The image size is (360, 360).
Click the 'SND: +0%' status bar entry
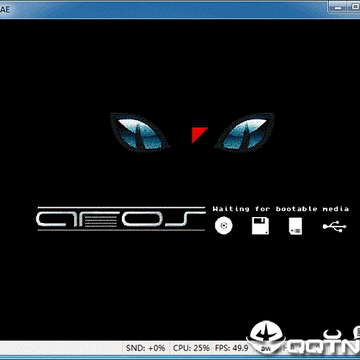click(x=146, y=348)
